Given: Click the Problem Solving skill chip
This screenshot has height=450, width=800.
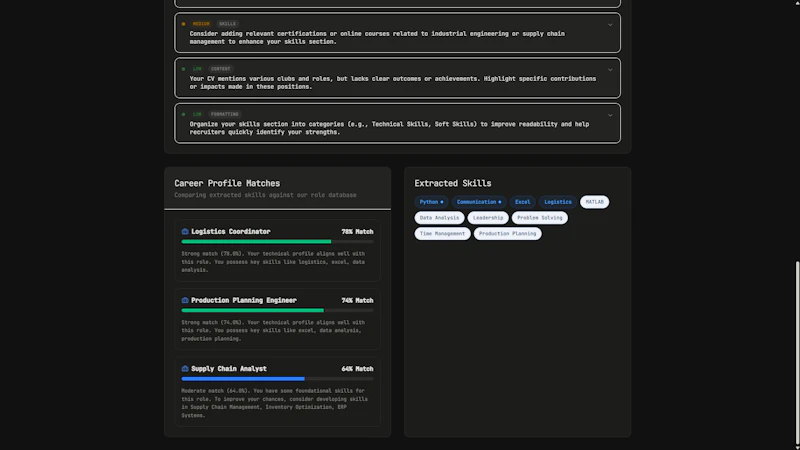Looking at the screenshot, I should [x=539, y=218].
